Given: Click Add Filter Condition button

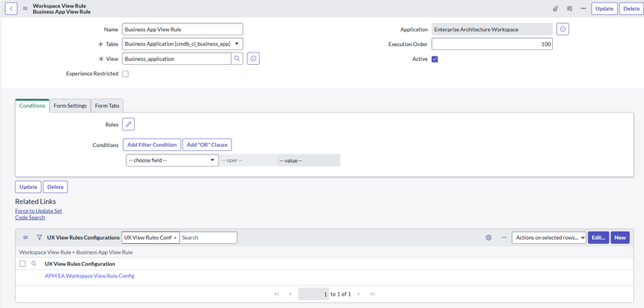Looking at the screenshot, I should point(152,145).
